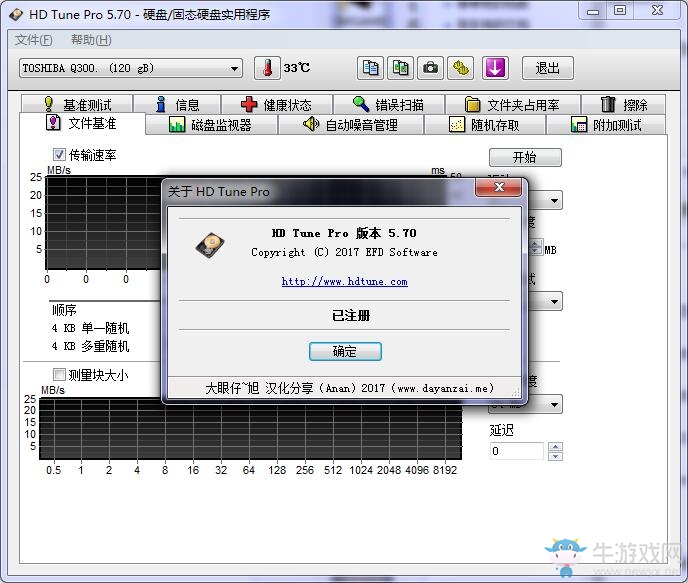Increase the 延迟 value with up arrow
The width and height of the screenshot is (688, 583).
pyautogui.click(x=555, y=447)
